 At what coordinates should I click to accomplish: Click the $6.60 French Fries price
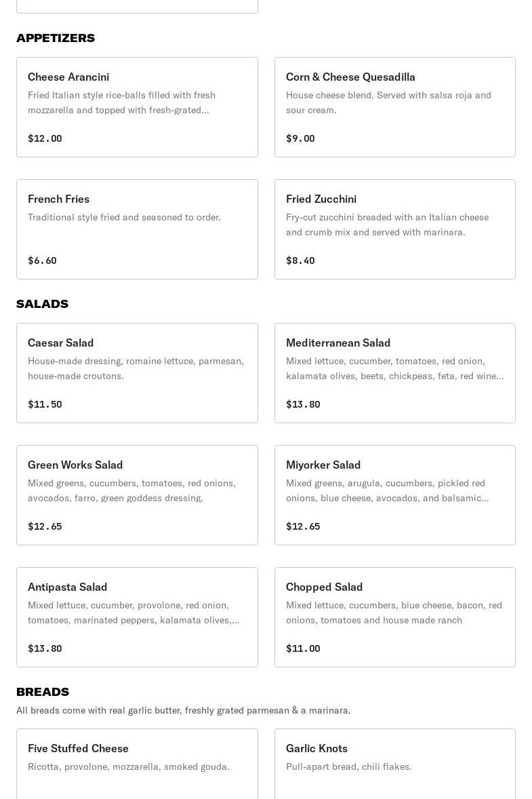point(42,260)
